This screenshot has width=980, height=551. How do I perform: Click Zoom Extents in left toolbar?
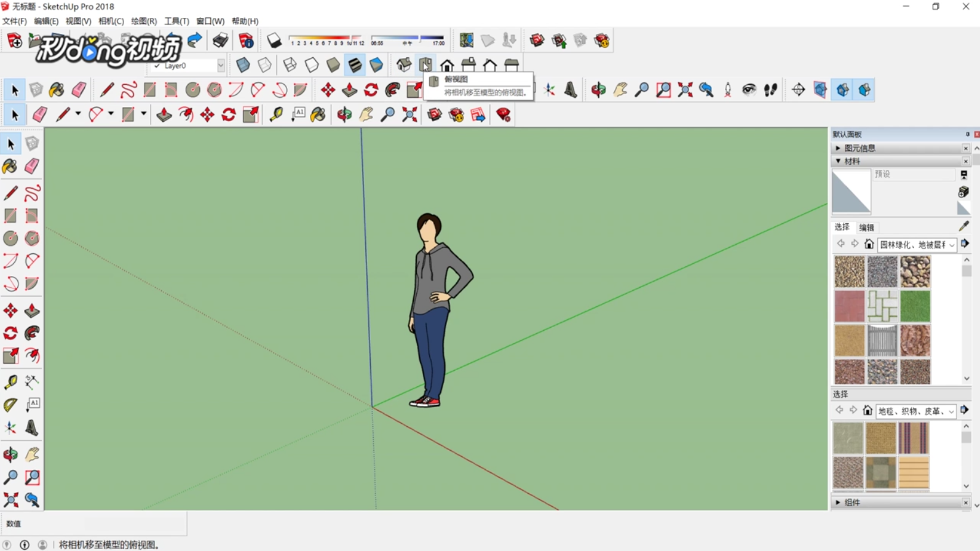(x=10, y=500)
